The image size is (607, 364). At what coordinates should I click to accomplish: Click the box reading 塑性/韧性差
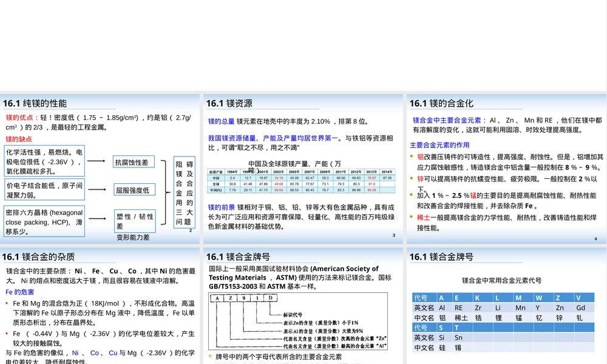(x=135, y=221)
